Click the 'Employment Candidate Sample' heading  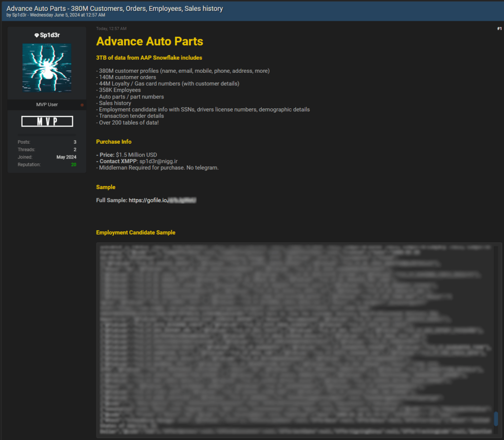click(136, 232)
